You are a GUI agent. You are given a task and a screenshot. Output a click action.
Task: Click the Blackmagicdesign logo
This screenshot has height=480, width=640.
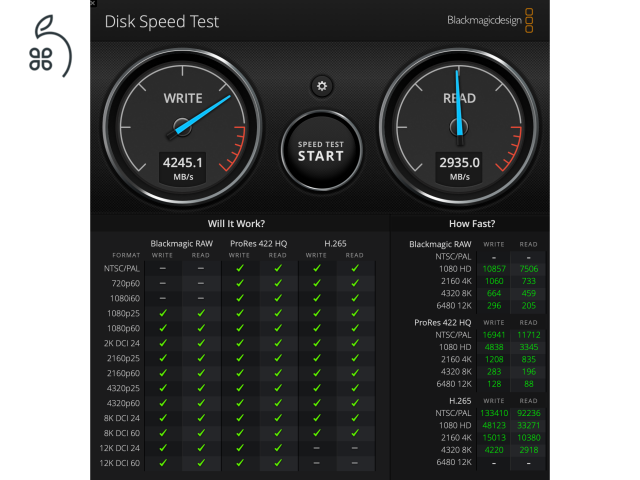[x=490, y=20]
